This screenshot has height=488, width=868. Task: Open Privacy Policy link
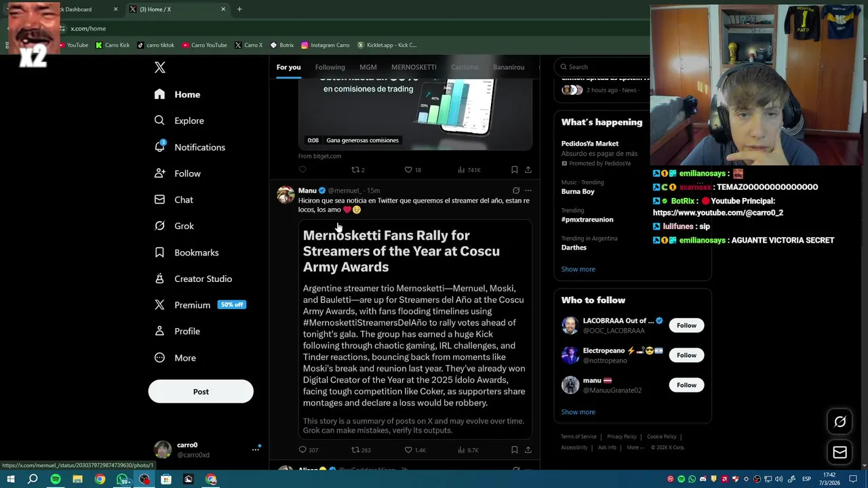click(x=622, y=437)
